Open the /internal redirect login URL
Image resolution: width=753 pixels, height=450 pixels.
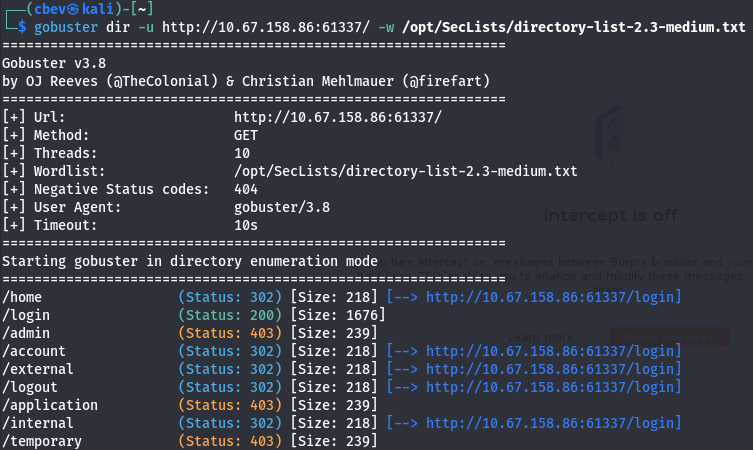[x=553, y=423]
